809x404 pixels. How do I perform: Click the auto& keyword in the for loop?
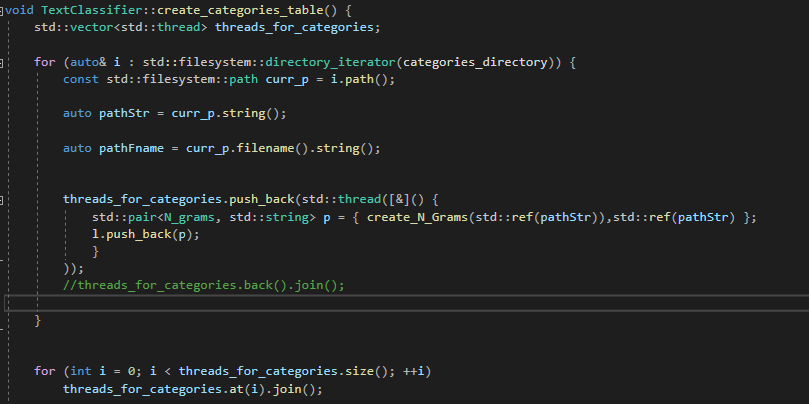pos(88,62)
